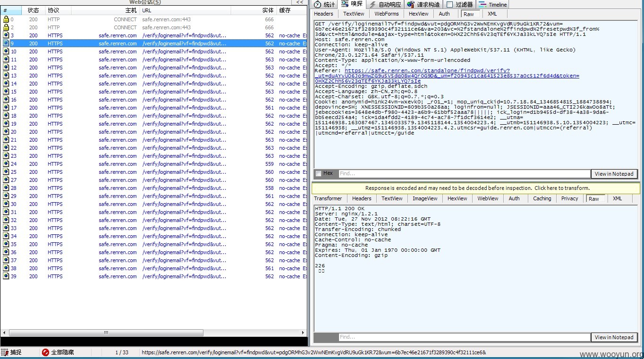
Task: Click the session icon for row 10
Action: point(6,51)
